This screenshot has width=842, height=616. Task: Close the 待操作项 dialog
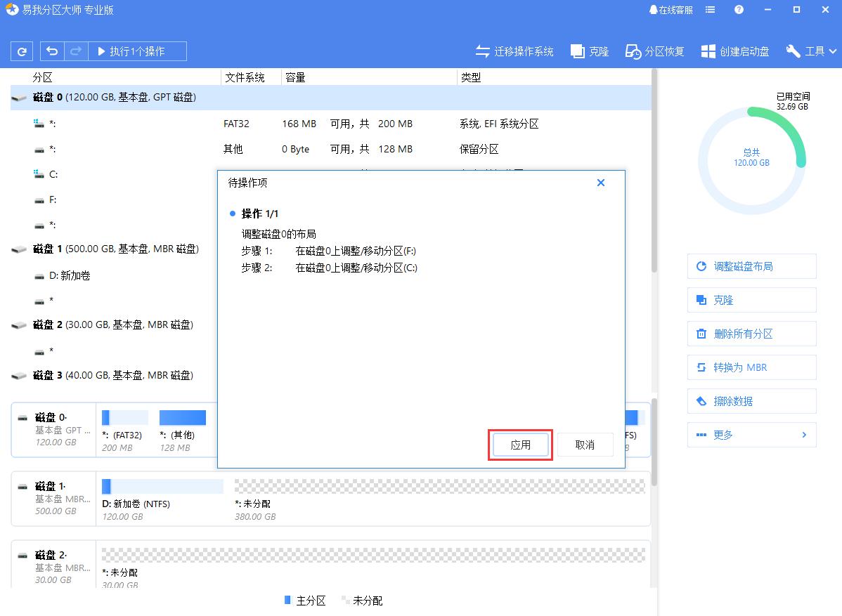pyautogui.click(x=601, y=183)
